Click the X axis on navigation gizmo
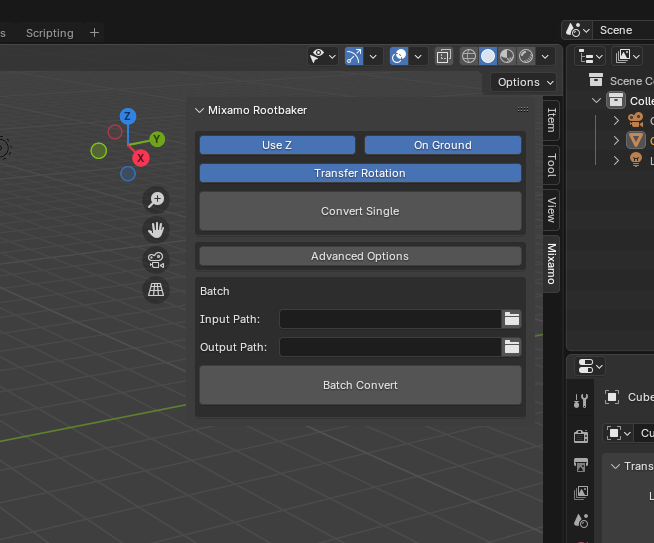654x543 pixels. [141, 158]
